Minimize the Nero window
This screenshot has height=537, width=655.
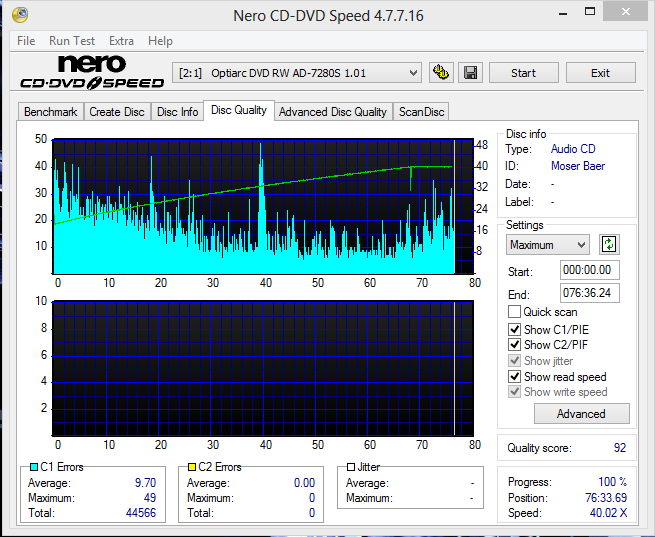point(563,13)
